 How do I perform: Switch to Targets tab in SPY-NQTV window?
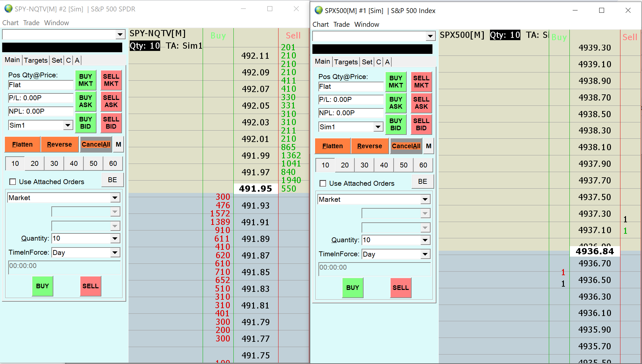coord(36,60)
